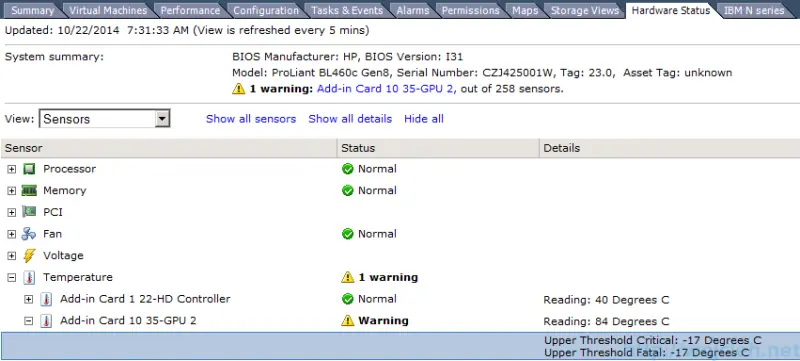Image resolution: width=800 pixels, height=361 pixels.
Task: Click the Voltage lightning bolt icon
Action: [29, 255]
